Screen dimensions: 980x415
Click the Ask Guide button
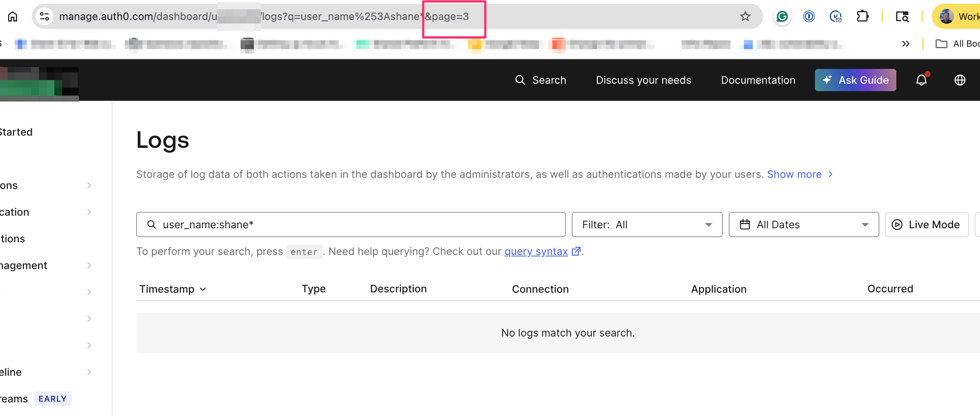[x=855, y=80]
